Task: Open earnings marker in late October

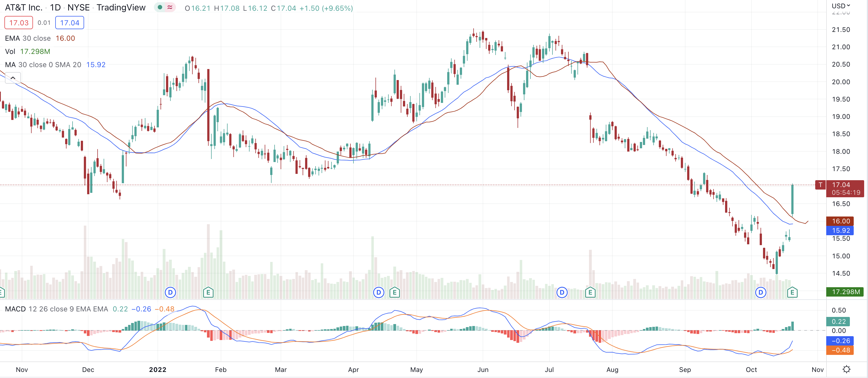Action: pyautogui.click(x=792, y=292)
